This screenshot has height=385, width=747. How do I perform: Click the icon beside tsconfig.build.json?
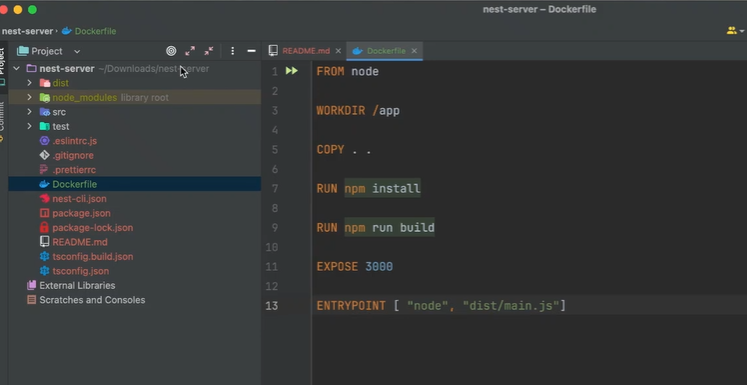click(44, 256)
